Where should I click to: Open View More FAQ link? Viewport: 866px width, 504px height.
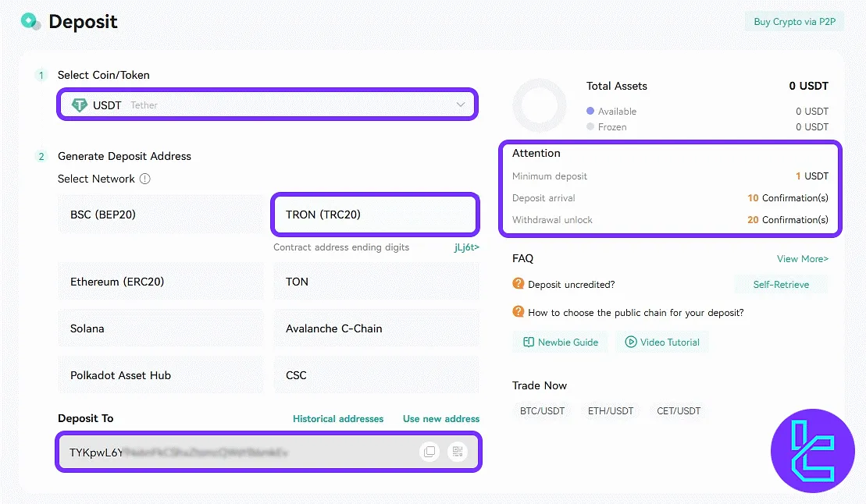tap(803, 258)
